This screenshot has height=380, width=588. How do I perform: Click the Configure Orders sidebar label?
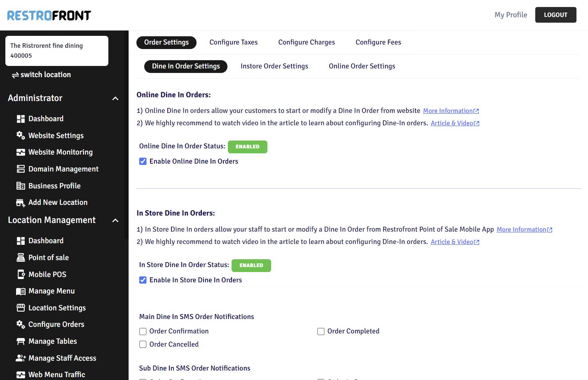coord(56,324)
